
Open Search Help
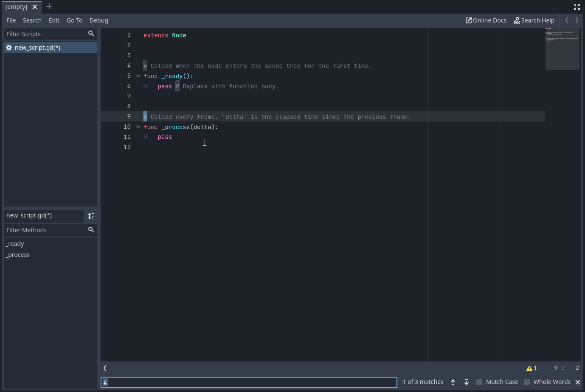point(534,20)
